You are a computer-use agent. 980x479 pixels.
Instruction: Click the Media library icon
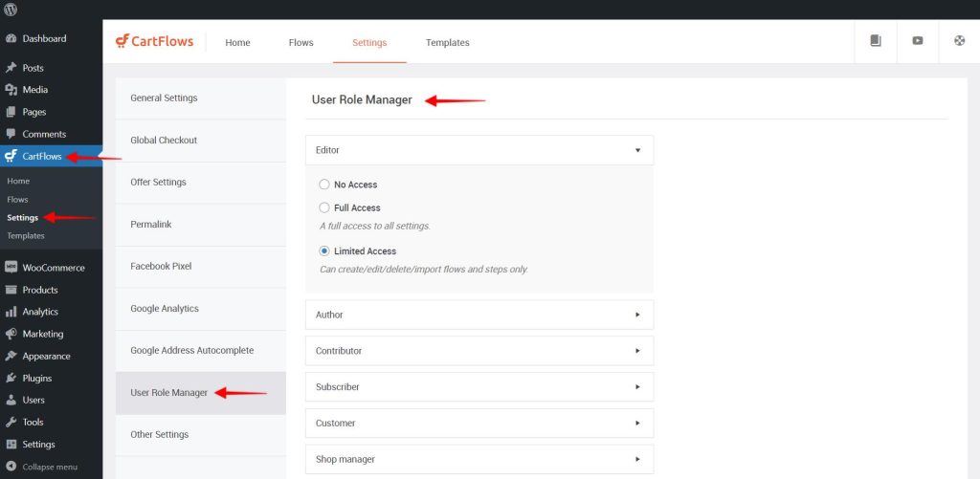pyautogui.click(x=11, y=90)
